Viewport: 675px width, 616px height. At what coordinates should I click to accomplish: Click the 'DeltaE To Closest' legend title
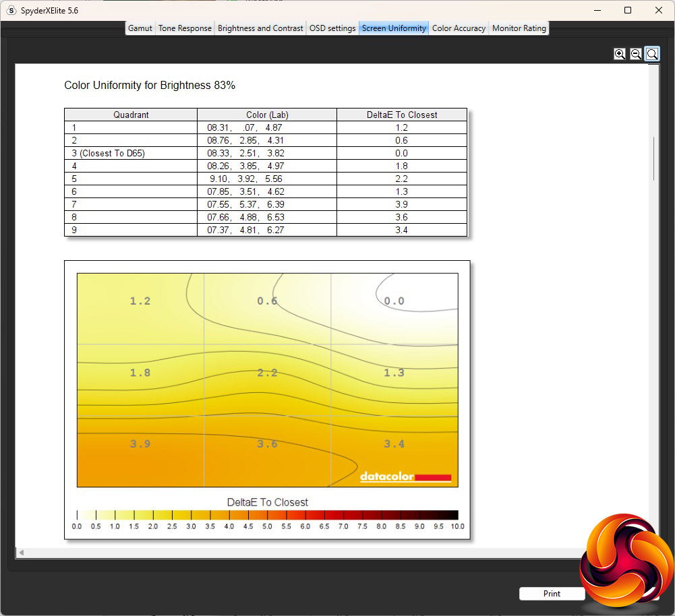(267, 502)
